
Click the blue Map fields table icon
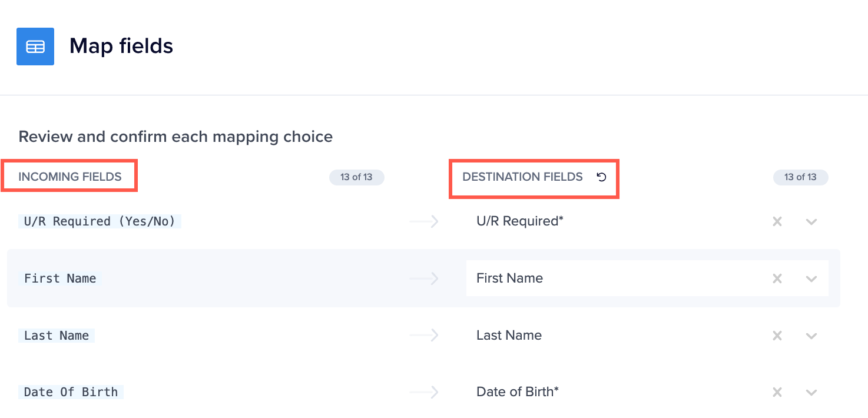(x=35, y=47)
